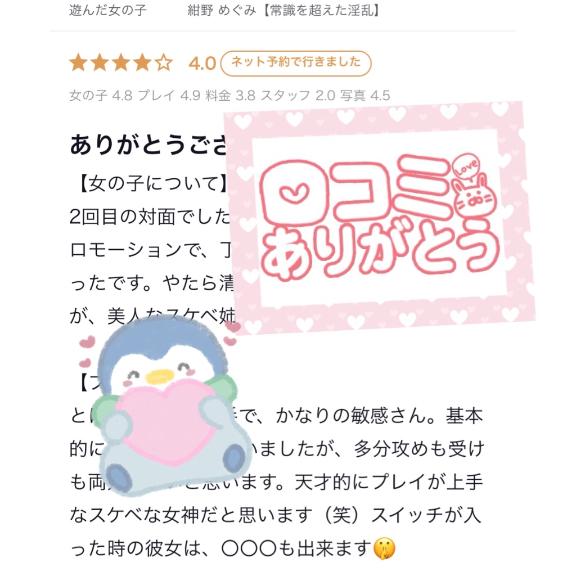This screenshot has width=576, height=576.
Task: Click the penguin holding pink heart sticker
Action: pos(165,406)
